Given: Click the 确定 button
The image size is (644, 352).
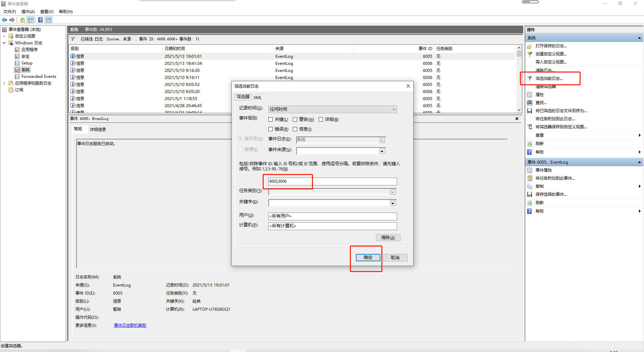Looking at the screenshot, I should [368, 258].
